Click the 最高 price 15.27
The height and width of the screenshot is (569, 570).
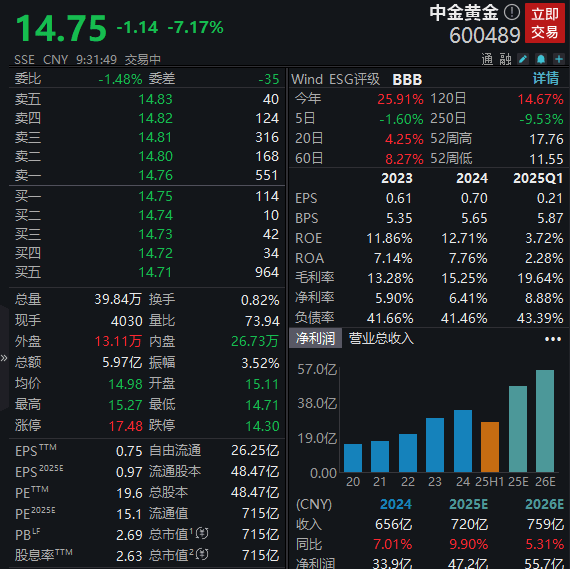[125, 405]
